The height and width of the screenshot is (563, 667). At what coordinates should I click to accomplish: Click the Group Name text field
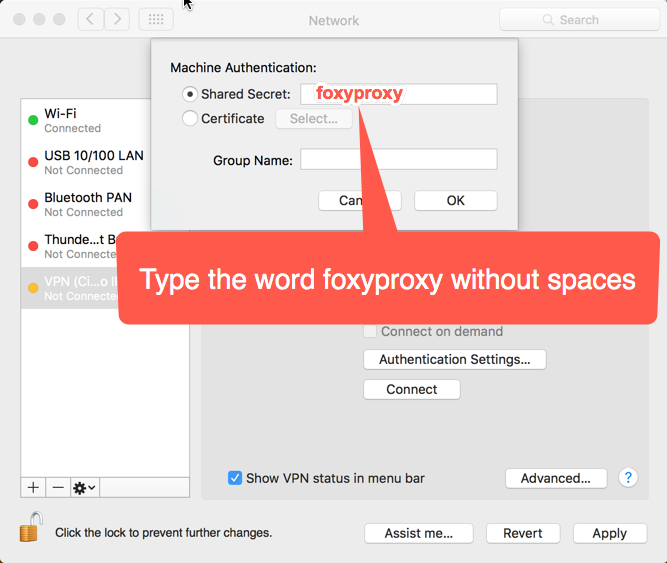tap(399, 159)
